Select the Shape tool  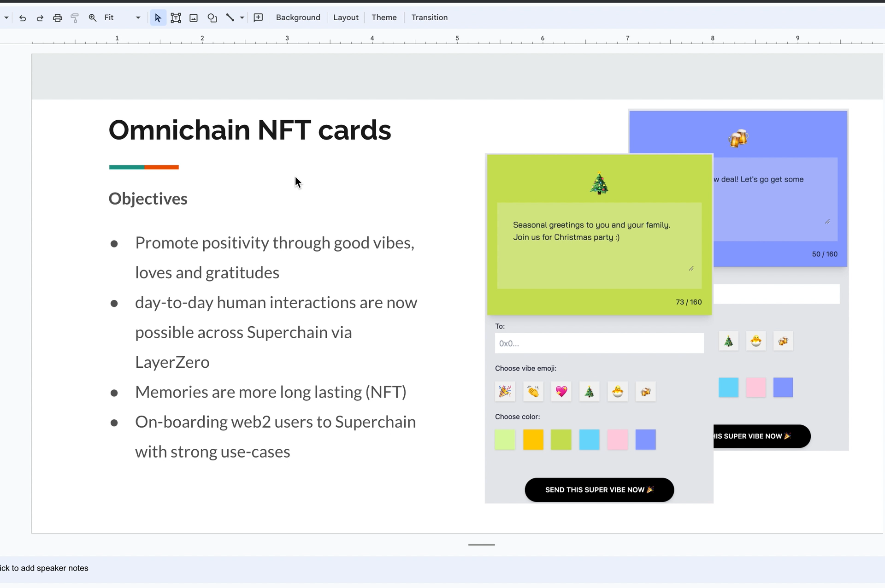[x=212, y=18]
